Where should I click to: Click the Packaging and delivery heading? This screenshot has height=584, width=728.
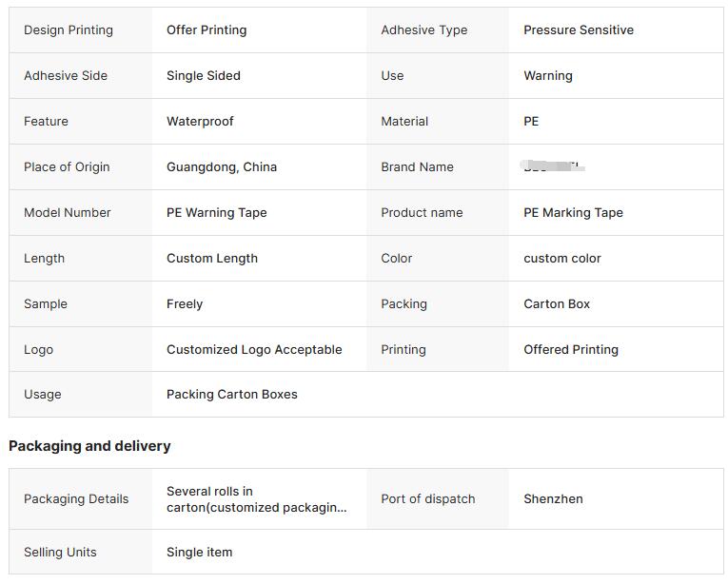coord(89,446)
